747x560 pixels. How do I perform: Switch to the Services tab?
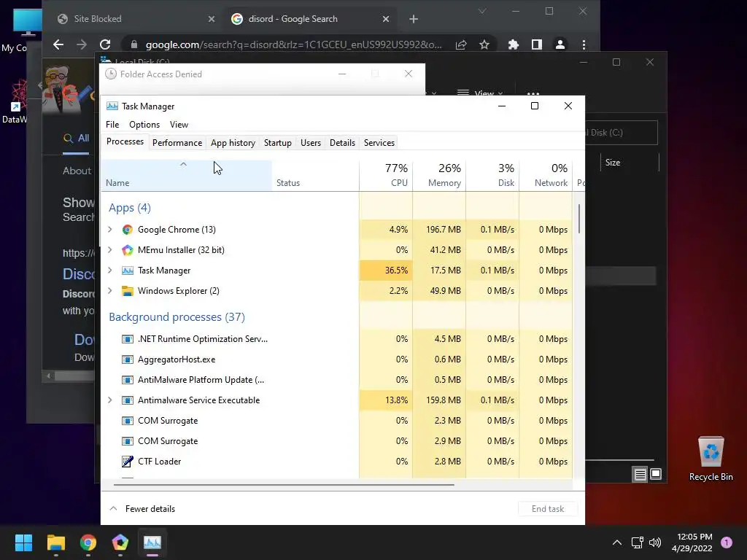point(379,143)
